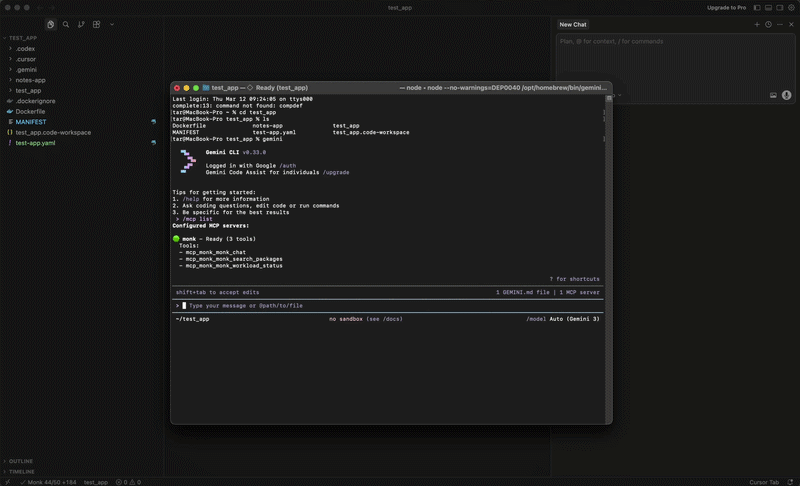The image size is (800, 486).
Task: Click 'mcp_monk_monk_workload_status' tool line
Action: point(234,266)
